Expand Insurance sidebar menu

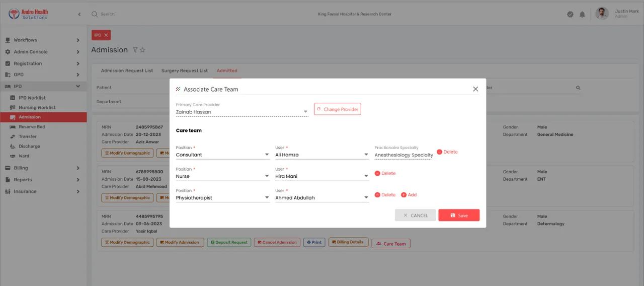(43, 191)
